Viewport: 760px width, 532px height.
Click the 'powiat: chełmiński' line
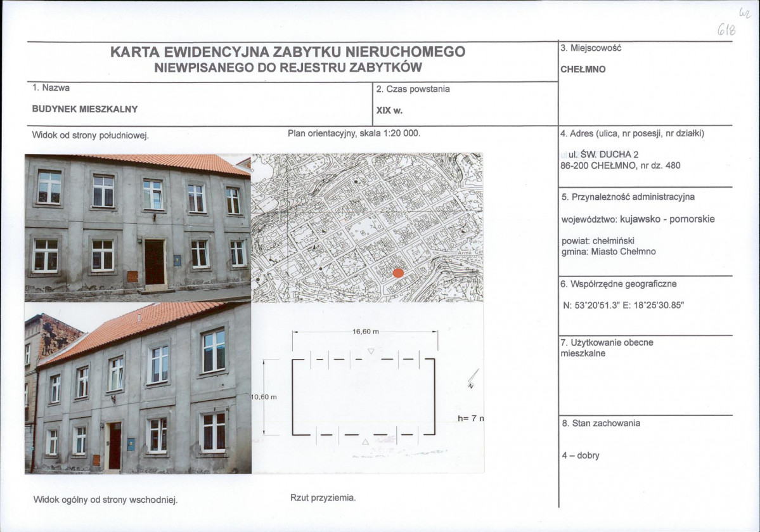[598, 241]
